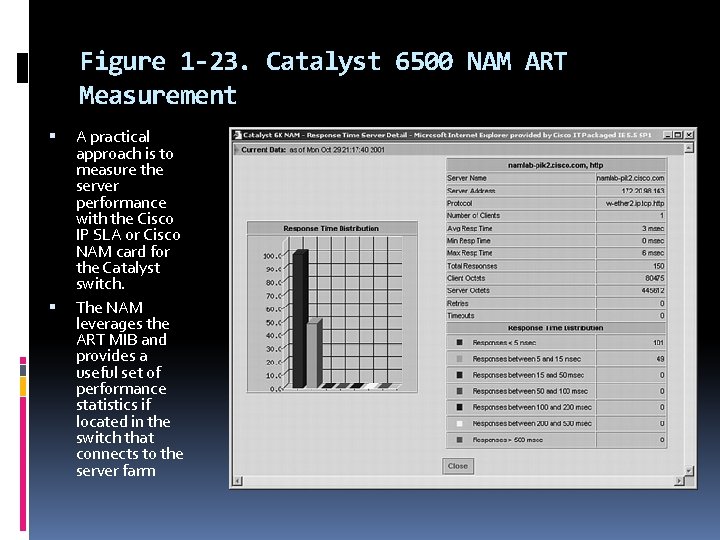Click the scroll down arrow of vertical scrollbar
Screen dimensions: 720x540
click(689, 471)
